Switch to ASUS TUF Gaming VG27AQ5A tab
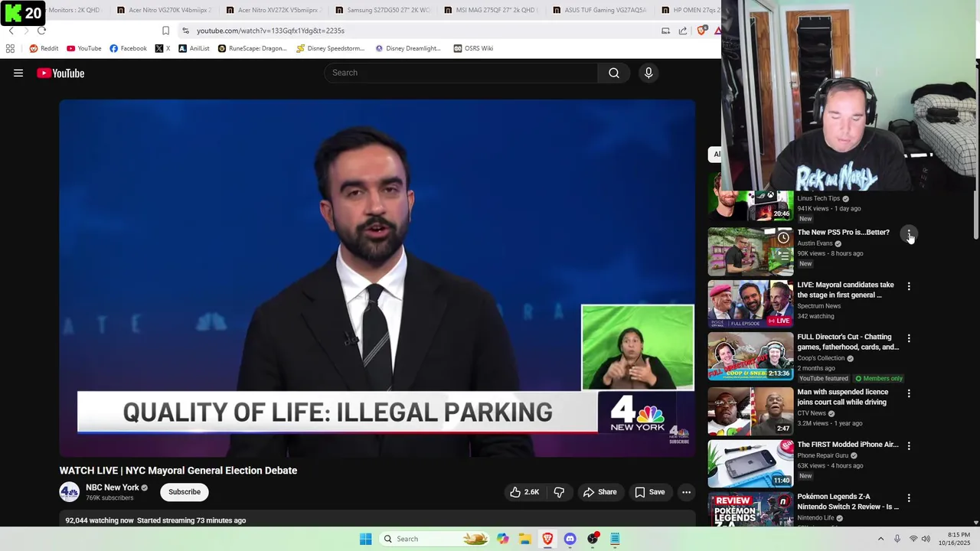 [x=600, y=10]
